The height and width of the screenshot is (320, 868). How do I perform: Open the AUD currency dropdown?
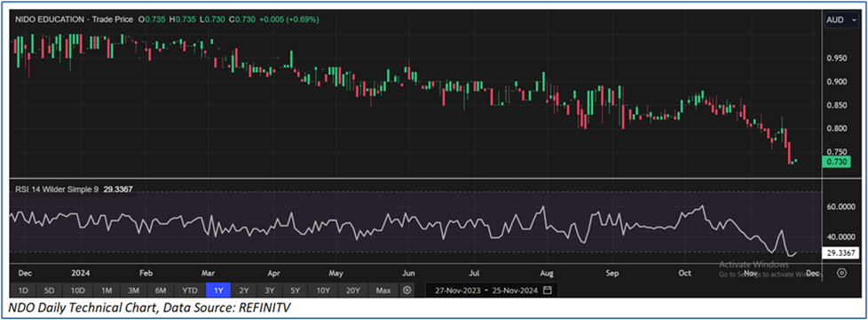tap(840, 20)
